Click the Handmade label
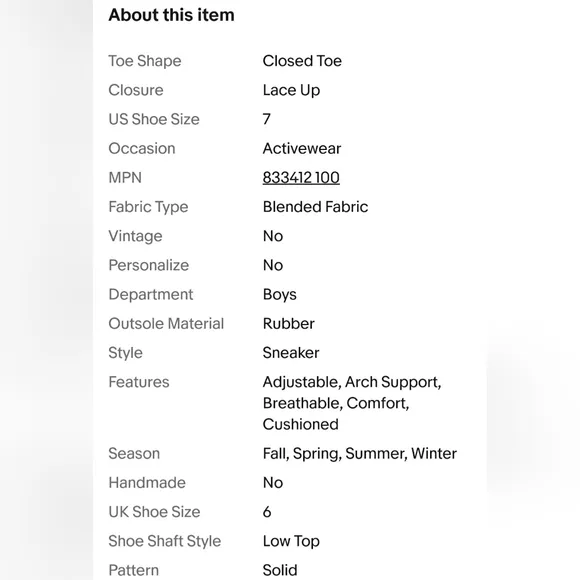 pyautogui.click(x=147, y=483)
